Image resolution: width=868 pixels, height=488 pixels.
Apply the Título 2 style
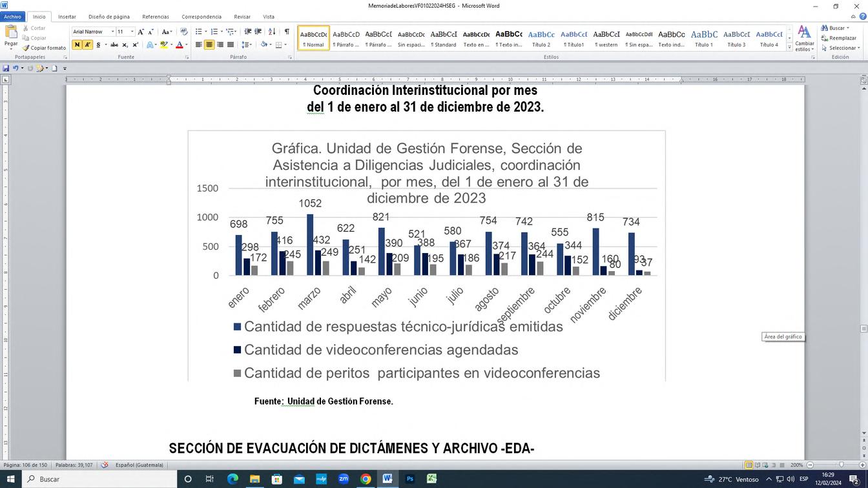(x=541, y=38)
